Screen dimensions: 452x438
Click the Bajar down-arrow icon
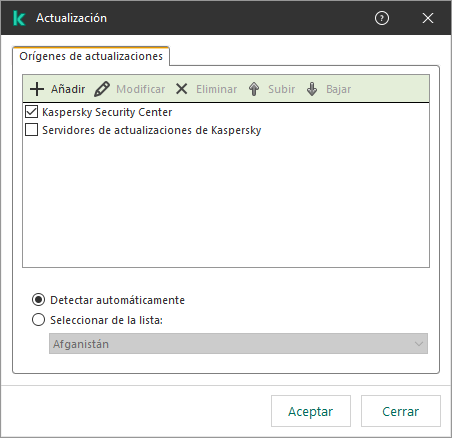click(x=312, y=89)
